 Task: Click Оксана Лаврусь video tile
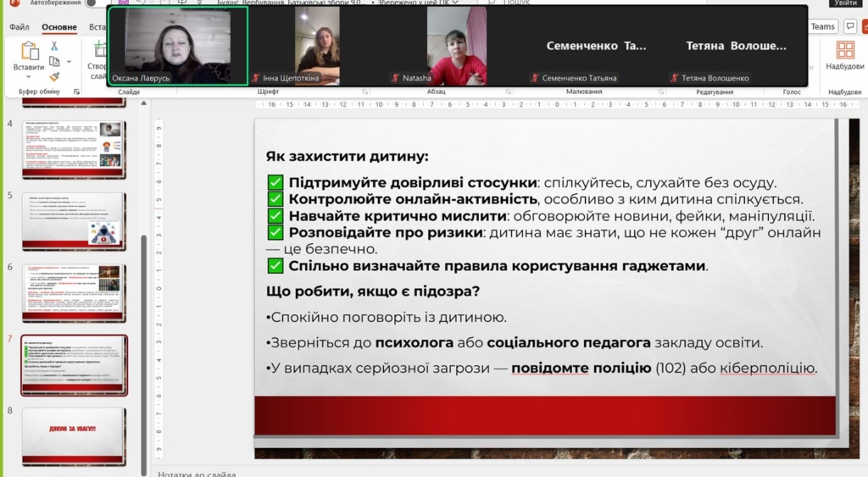(x=178, y=47)
